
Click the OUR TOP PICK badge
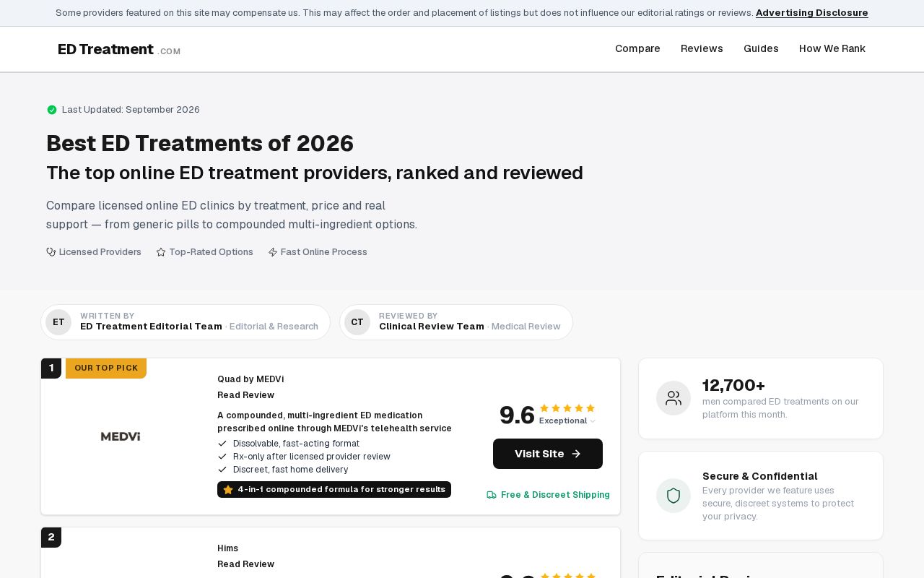[x=106, y=368]
